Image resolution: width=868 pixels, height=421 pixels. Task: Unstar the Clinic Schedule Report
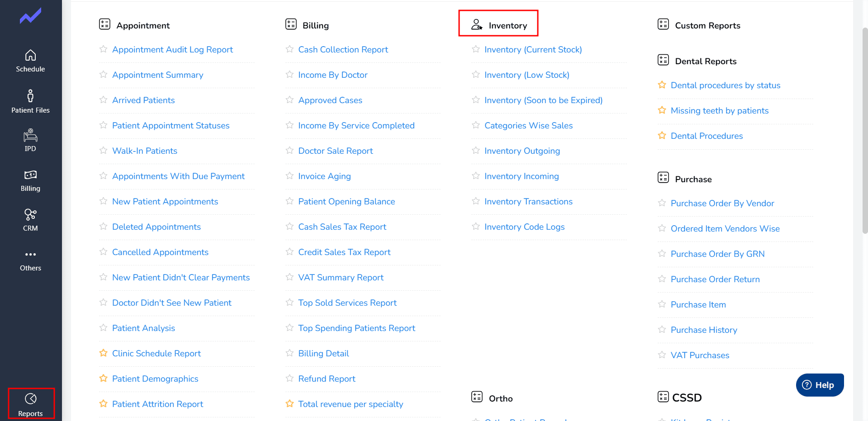[x=103, y=353]
